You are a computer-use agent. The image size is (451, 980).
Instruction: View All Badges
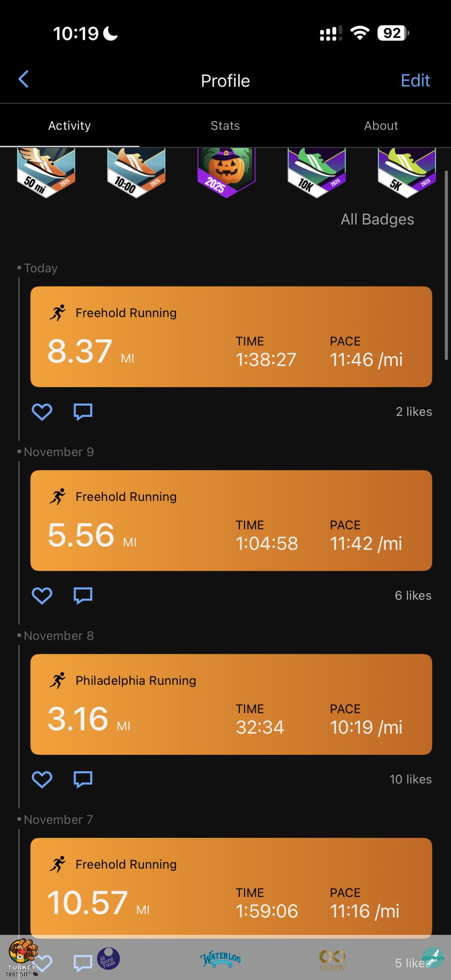click(377, 219)
